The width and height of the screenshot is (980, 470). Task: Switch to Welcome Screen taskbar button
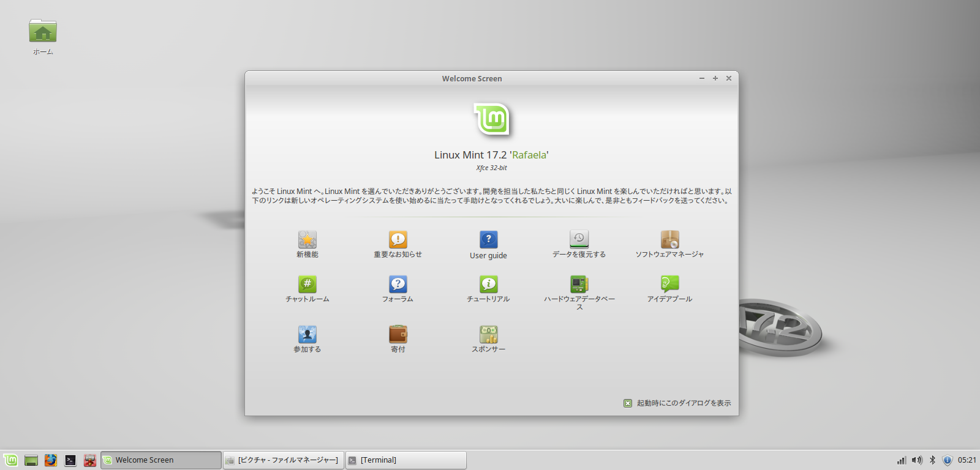[161, 460]
